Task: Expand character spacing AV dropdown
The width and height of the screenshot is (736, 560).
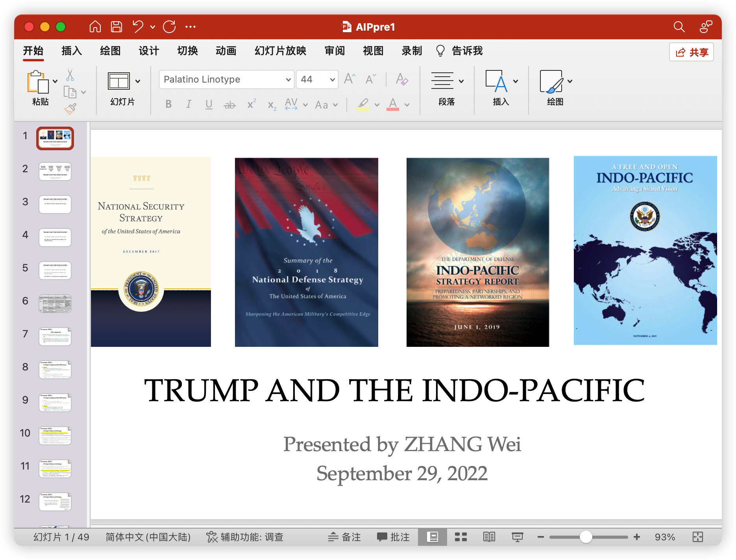Action: click(305, 105)
